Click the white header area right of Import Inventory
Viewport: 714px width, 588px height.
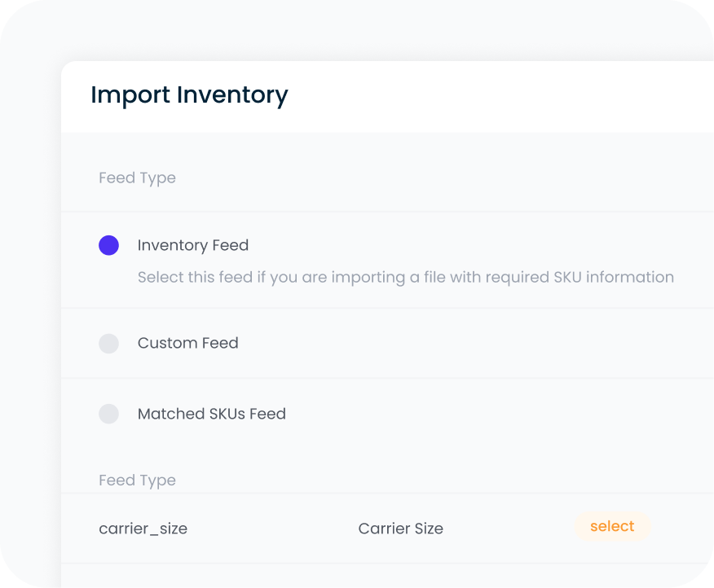(x=505, y=95)
